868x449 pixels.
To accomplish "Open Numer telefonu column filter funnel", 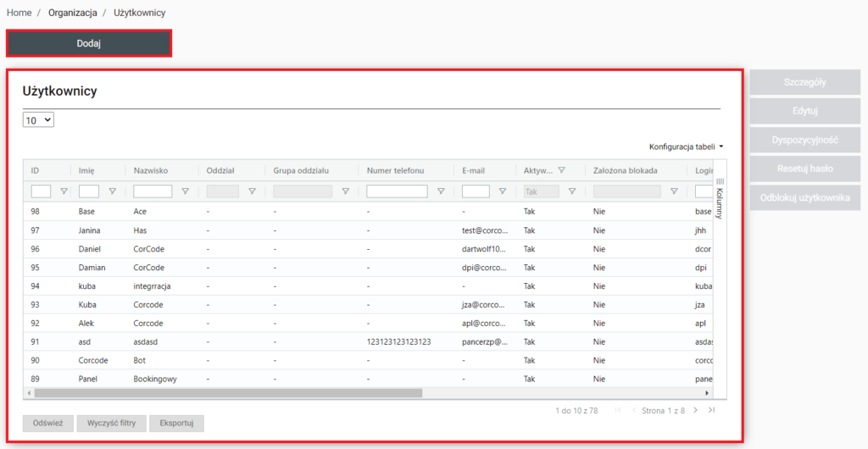I will [x=440, y=191].
